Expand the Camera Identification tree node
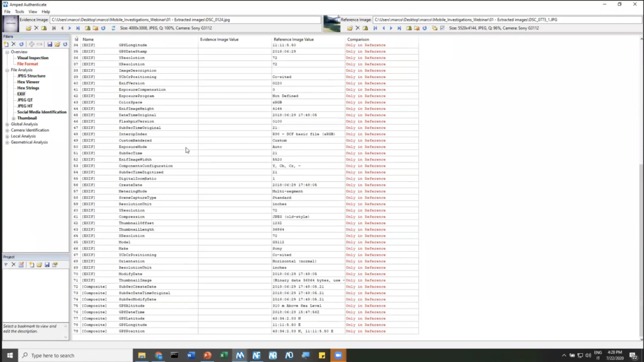 (x=7, y=130)
